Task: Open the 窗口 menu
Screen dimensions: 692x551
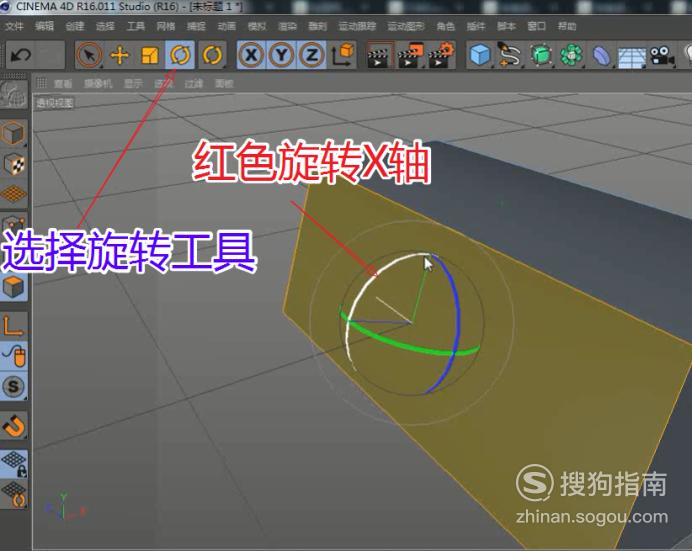Action: click(x=537, y=26)
